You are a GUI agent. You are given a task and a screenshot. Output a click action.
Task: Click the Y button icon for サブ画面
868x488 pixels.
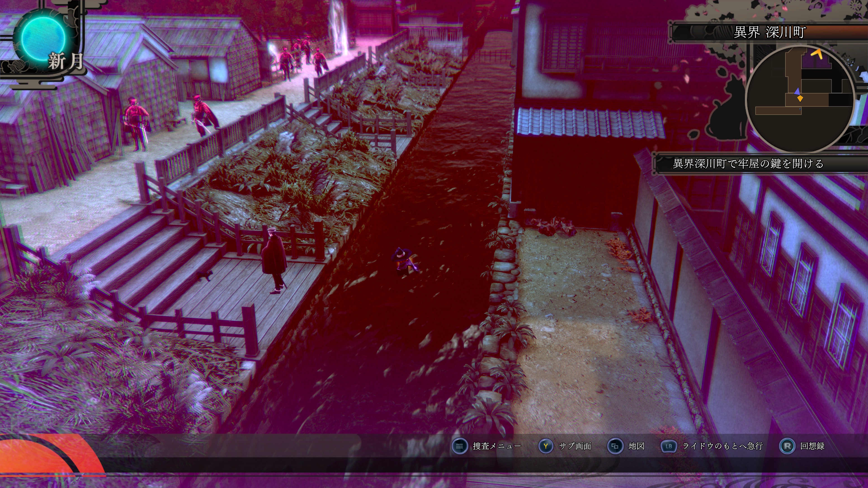click(x=545, y=446)
